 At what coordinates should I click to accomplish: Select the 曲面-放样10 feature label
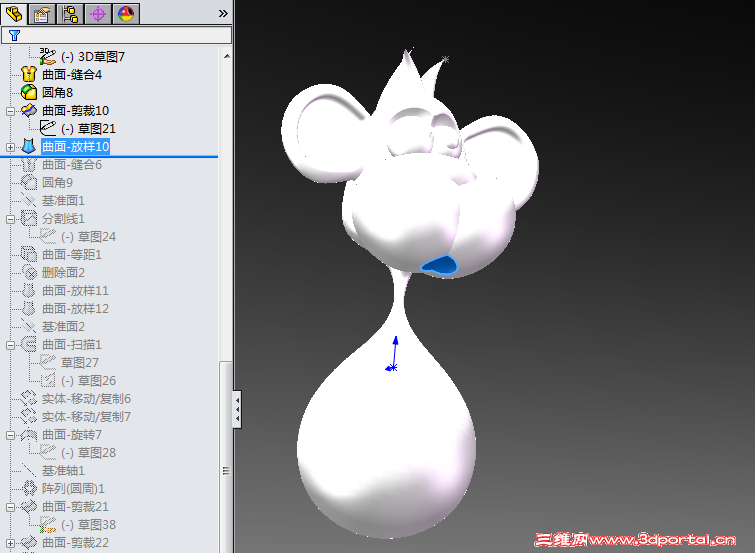[76, 146]
